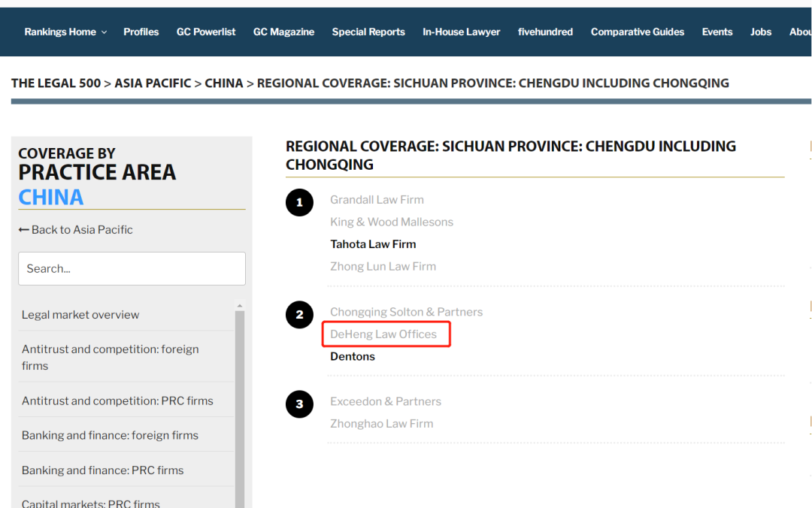The width and height of the screenshot is (812, 508).
Task: Click the practice area list scrollbar track
Action: pos(239,409)
